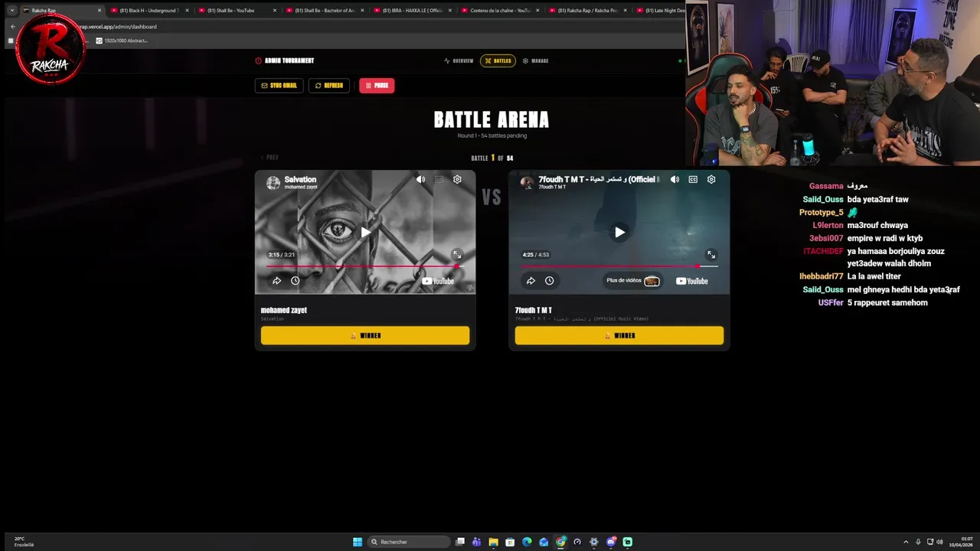This screenshot has height=551, width=980.
Task: Enter fullscreen on Salvation video
Action: click(457, 255)
